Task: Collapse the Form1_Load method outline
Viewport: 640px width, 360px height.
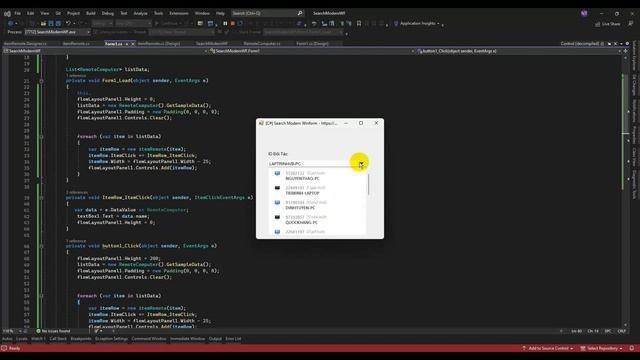Action: [41, 81]
